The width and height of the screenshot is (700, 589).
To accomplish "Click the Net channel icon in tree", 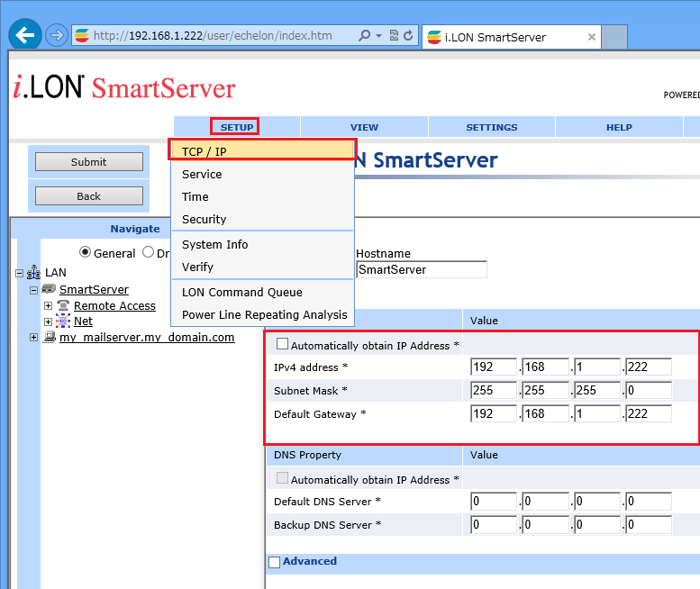I will 63,322.
